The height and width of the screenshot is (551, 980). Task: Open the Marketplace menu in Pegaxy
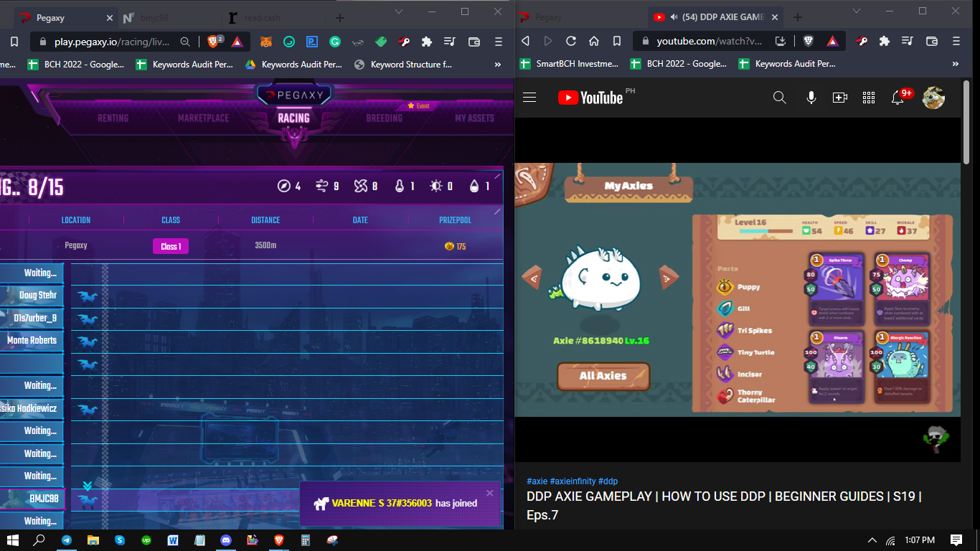click(204, 118)
